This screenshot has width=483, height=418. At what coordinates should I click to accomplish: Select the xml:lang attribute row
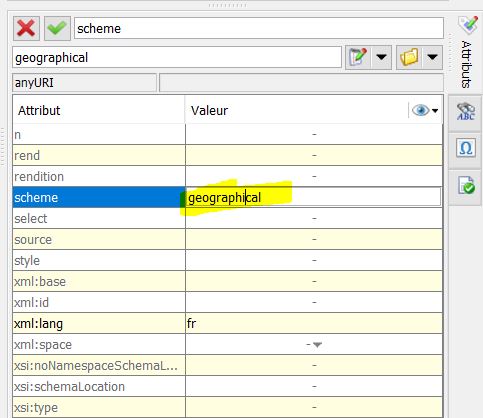[228, 323]
